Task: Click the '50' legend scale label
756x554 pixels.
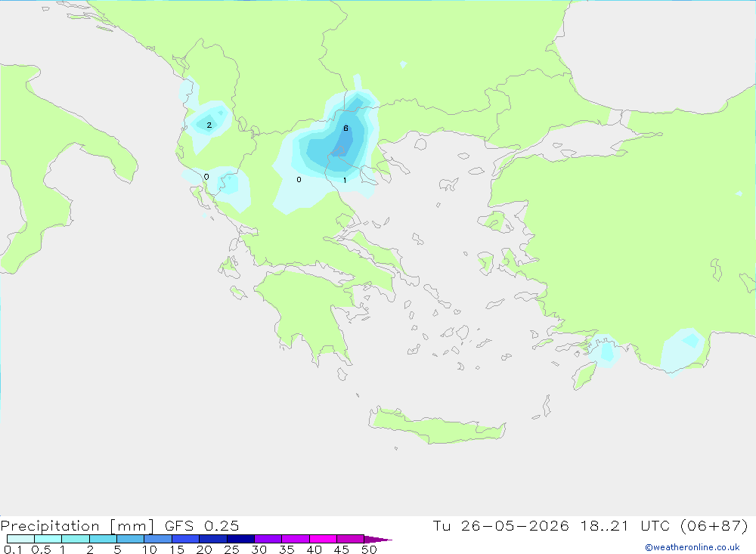Action: (x=370, y=549)
